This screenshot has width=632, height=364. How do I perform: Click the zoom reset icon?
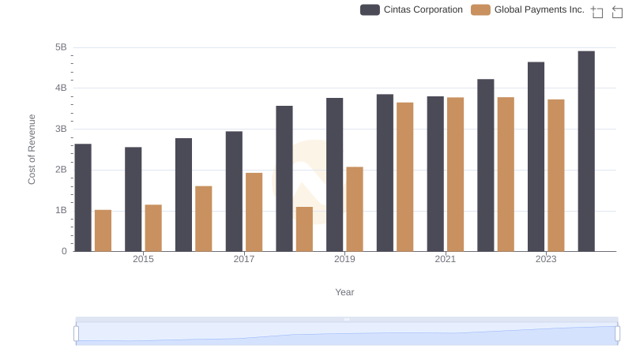coord(617,12)
